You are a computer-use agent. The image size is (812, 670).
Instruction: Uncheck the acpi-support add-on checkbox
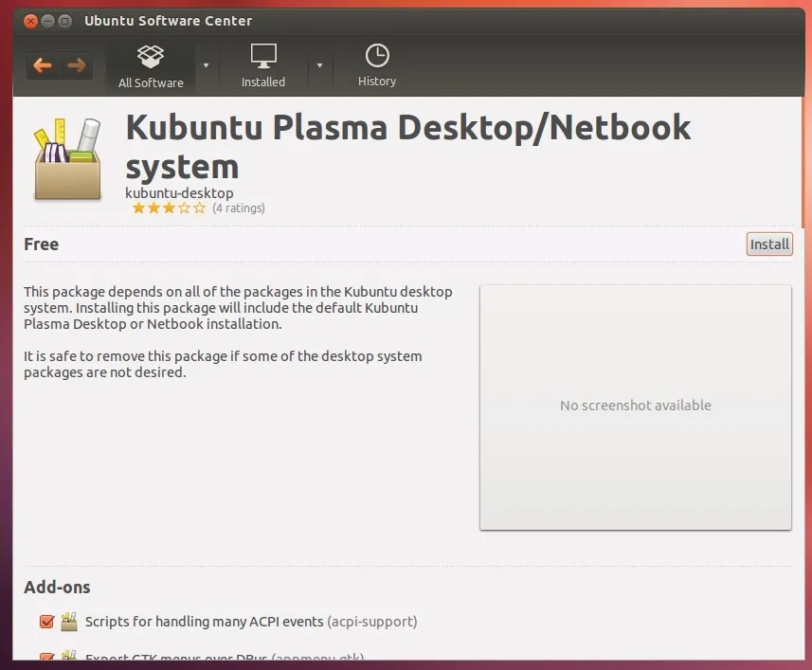point(46,623)
